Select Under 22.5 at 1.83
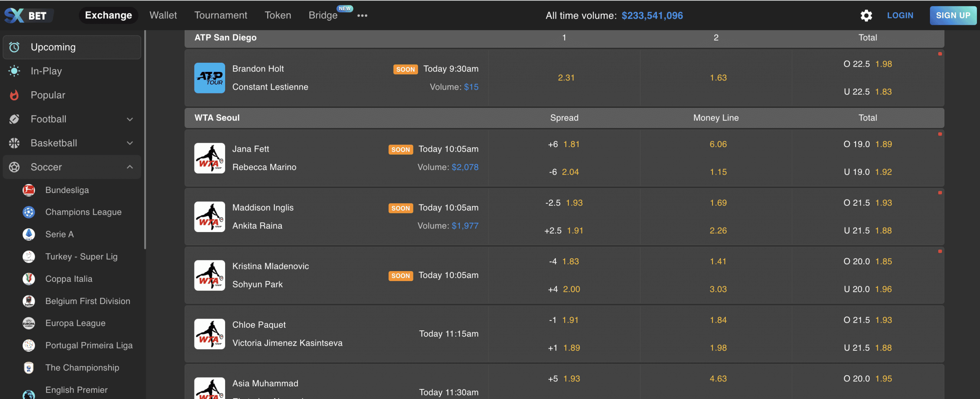Screen dimensions: 980x399 tap(867, 92)
